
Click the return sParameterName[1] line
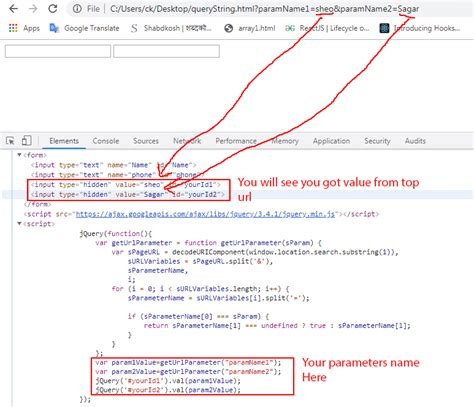click(277, 326)
